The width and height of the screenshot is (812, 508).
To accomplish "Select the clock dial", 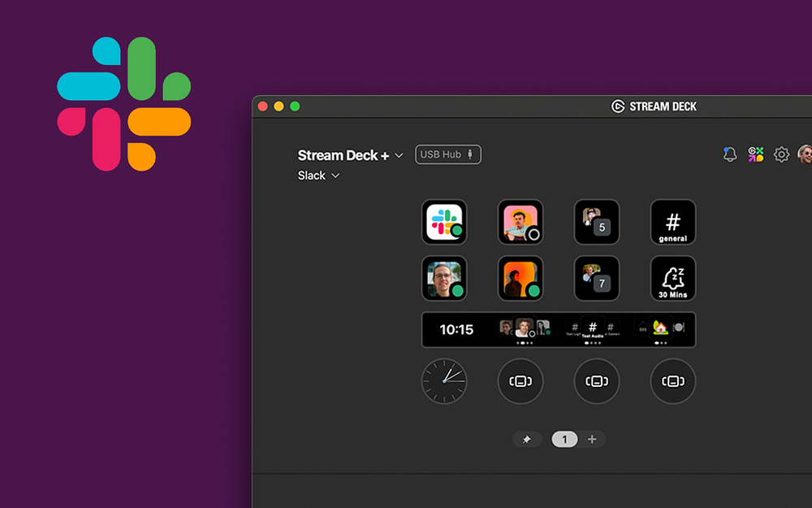I will (x=444, y=381).
